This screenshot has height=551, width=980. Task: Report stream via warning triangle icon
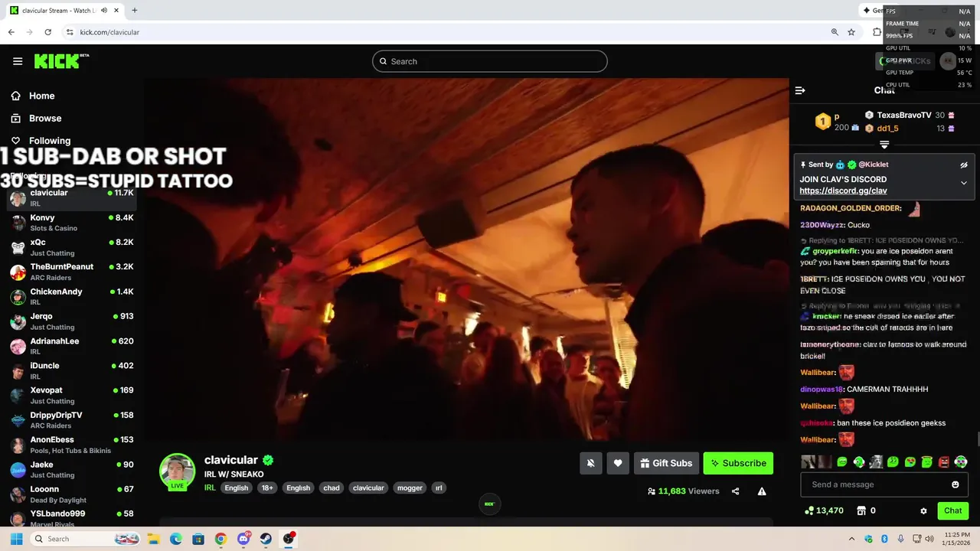coord(762,491)
